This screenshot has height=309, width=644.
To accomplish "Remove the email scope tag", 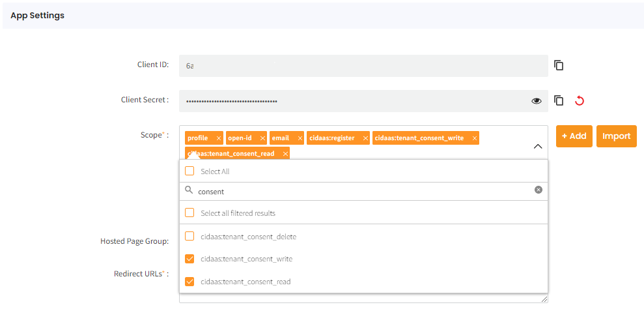I will [x=300, y=138].
